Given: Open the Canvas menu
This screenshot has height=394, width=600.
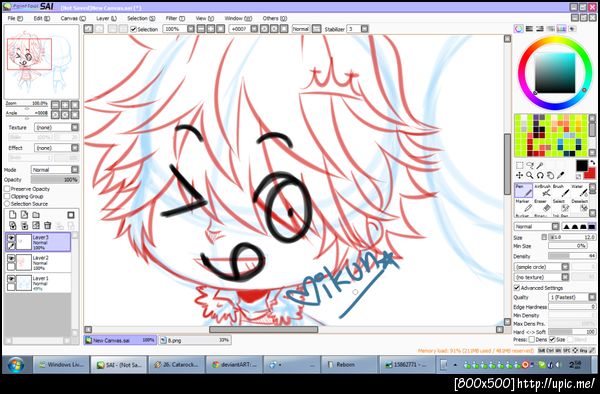Looking at the screenshot, I should 73,18.
